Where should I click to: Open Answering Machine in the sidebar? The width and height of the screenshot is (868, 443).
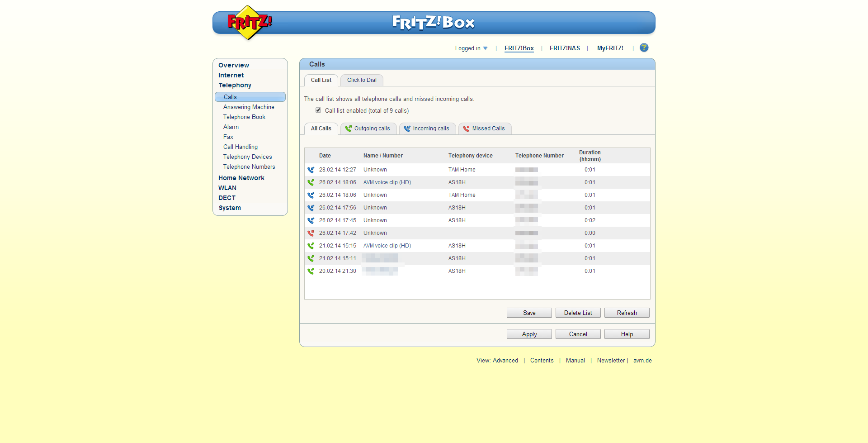tap(249, 107)
